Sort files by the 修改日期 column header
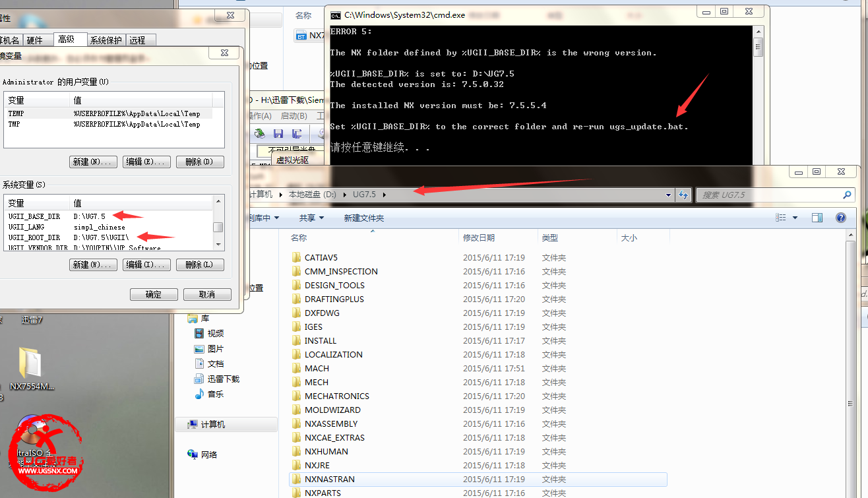This screenshot has height=498, width=868. tap(479, 237)
